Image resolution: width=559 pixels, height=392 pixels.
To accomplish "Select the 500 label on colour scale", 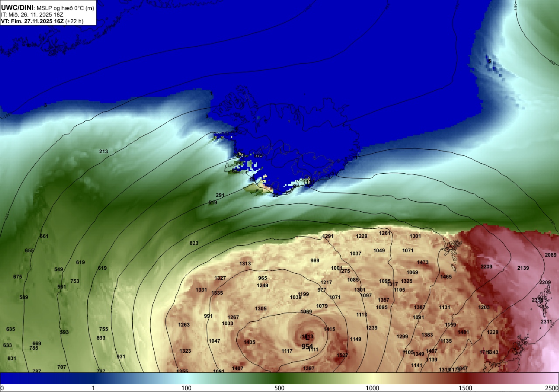I will click(279, 388).
